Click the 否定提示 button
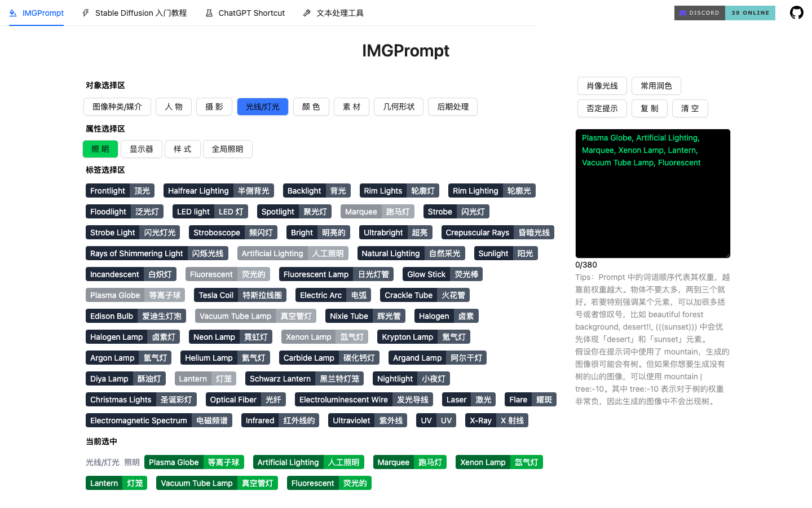 [x=602, y=108]
